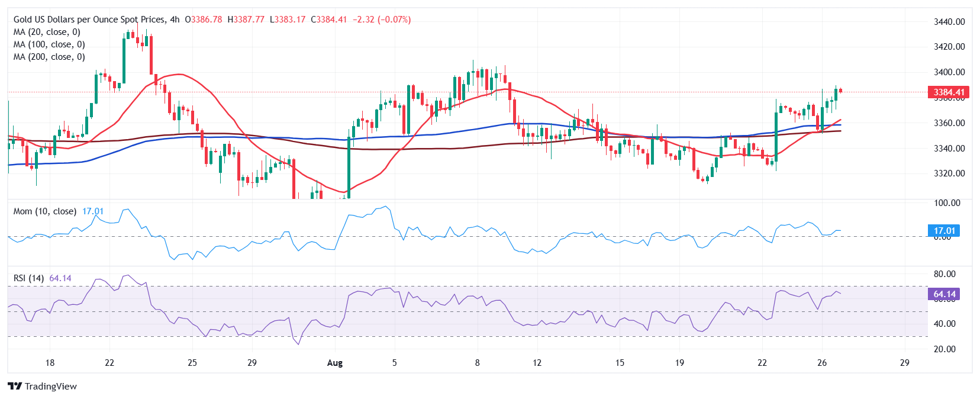Click the 26 date label on time axis
This screenshot has width=980, height=399.
click(822, 363)
